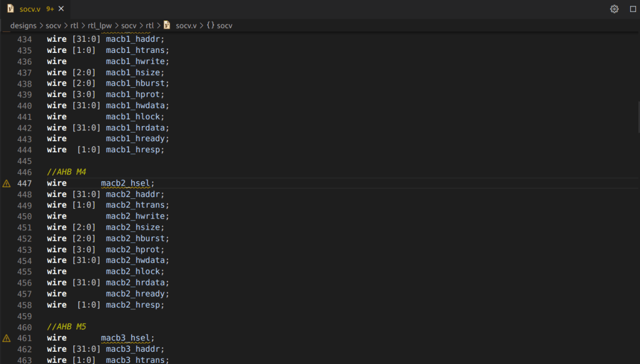Click the warning icon on line 461
This screenshot has height=364, width=640.
[x=7, y=338]
